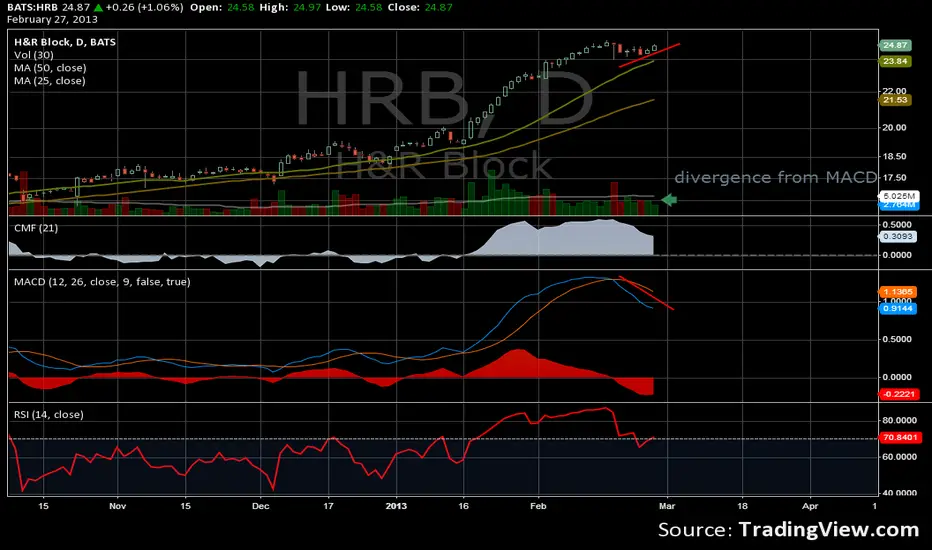Click the 1.1365 MACD signal value label
932x550 pixels.
coord(898,292)
